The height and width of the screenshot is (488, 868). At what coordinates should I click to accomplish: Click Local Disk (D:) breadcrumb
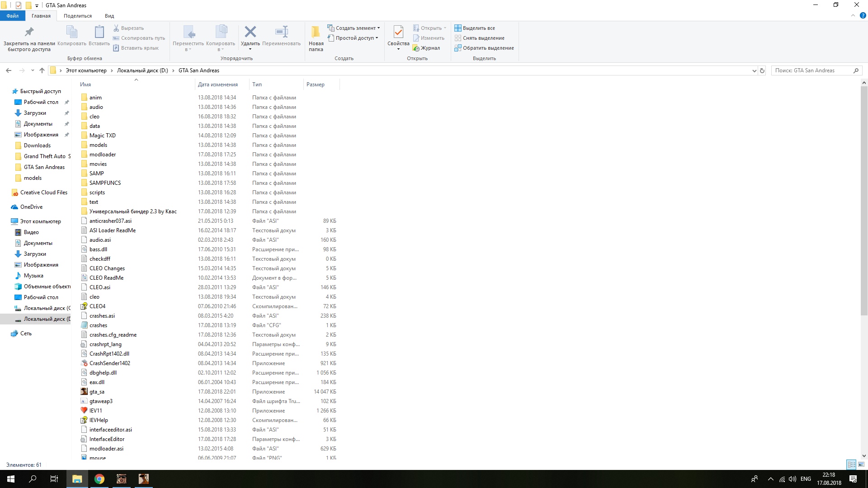click(x=142, y=70)
